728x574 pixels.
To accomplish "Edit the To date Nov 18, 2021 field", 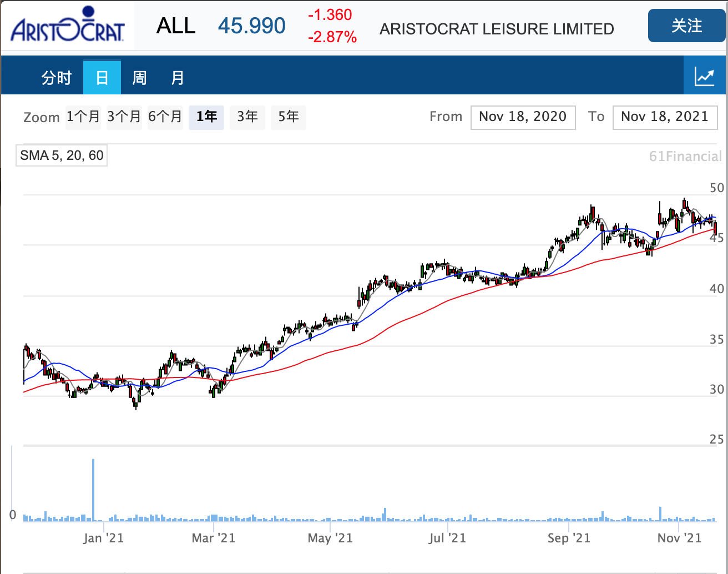I will (x=665, y=117).
